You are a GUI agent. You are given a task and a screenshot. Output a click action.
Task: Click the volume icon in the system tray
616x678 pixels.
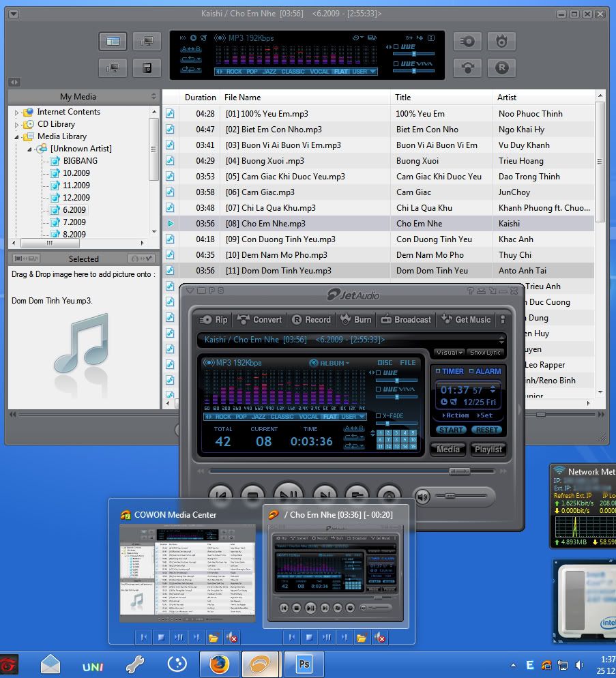click(x=578, y=665)
